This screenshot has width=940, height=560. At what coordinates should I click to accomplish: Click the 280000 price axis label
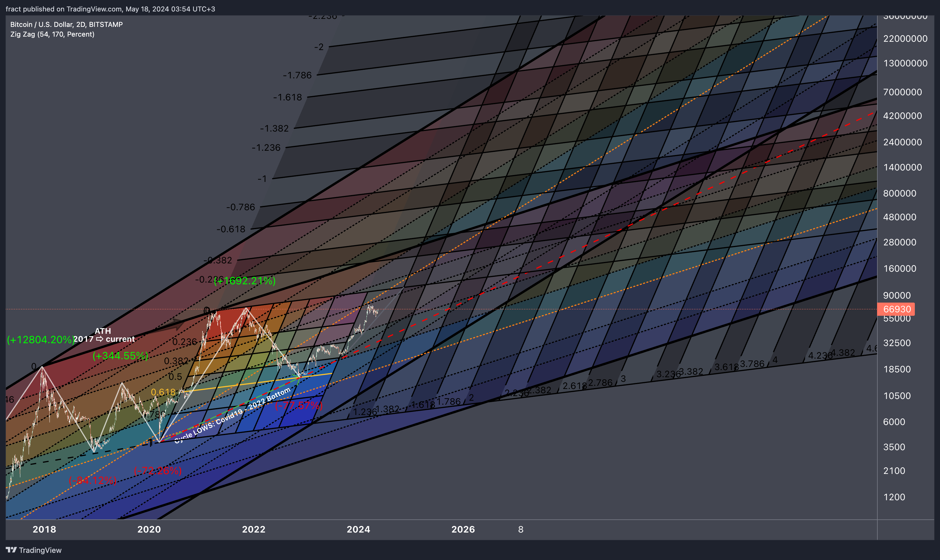click(x=900, y=242)
